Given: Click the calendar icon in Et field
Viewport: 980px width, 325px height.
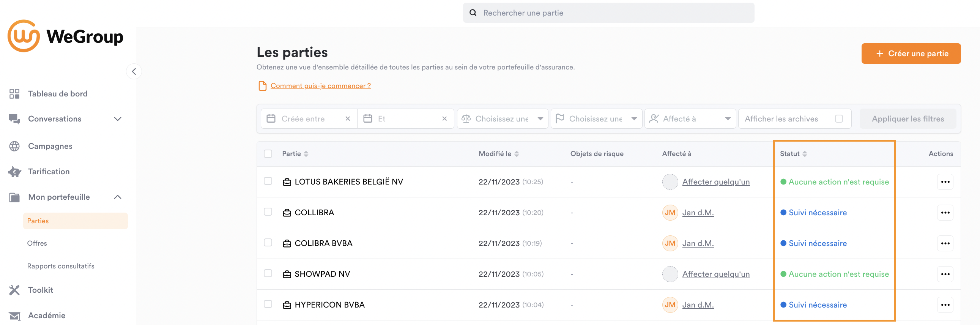Looking at the screenshot, I should coord(367,119).
